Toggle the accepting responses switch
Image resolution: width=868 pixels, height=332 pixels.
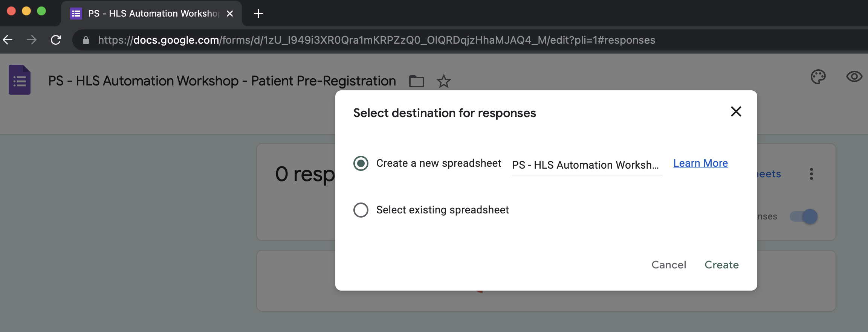804,216
